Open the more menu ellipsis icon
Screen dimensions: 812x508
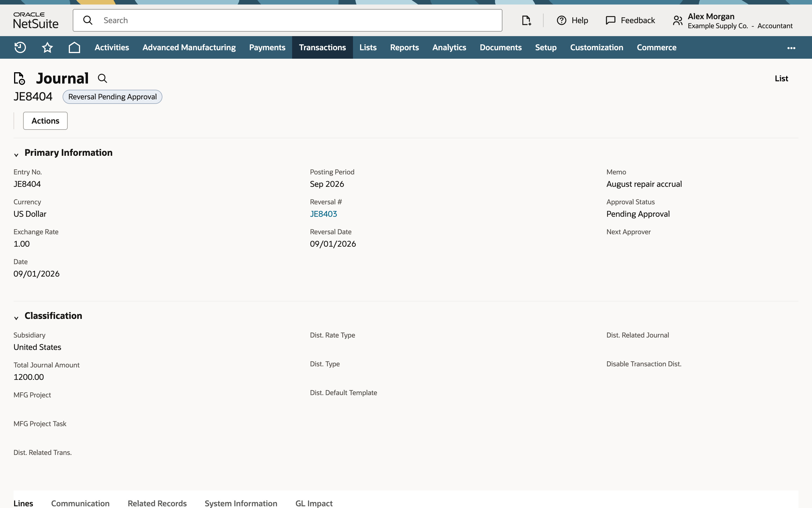791,48
